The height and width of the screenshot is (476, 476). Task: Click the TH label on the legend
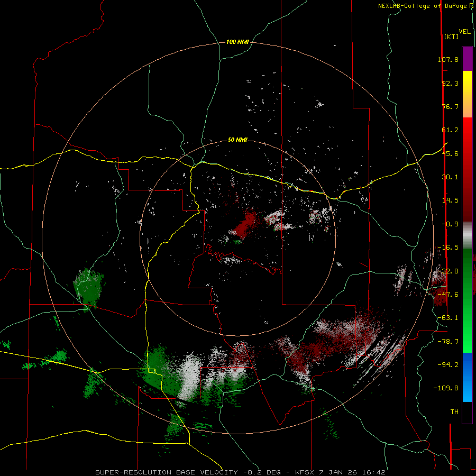pos(454,412)
